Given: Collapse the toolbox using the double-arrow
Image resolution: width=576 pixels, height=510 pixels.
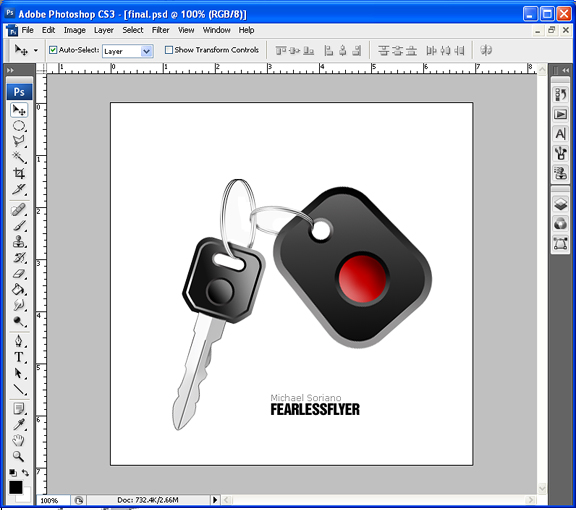Looking at the screenshot, I should [x=10, y=70].
